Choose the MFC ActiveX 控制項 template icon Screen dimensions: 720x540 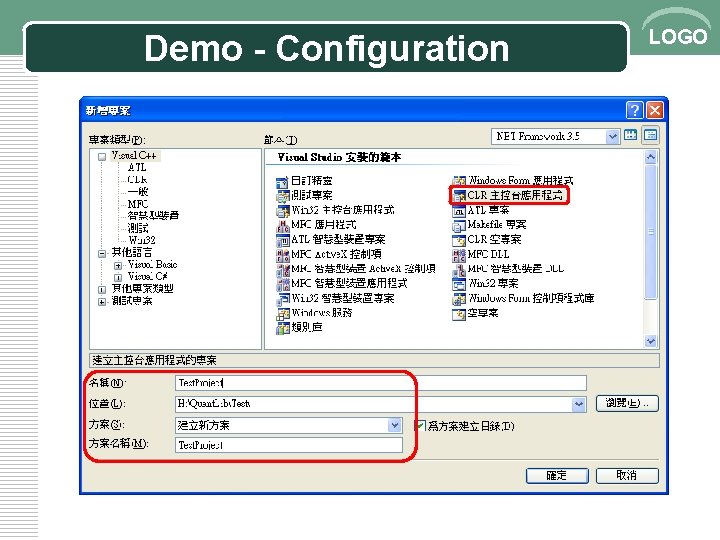click(281, 255)
